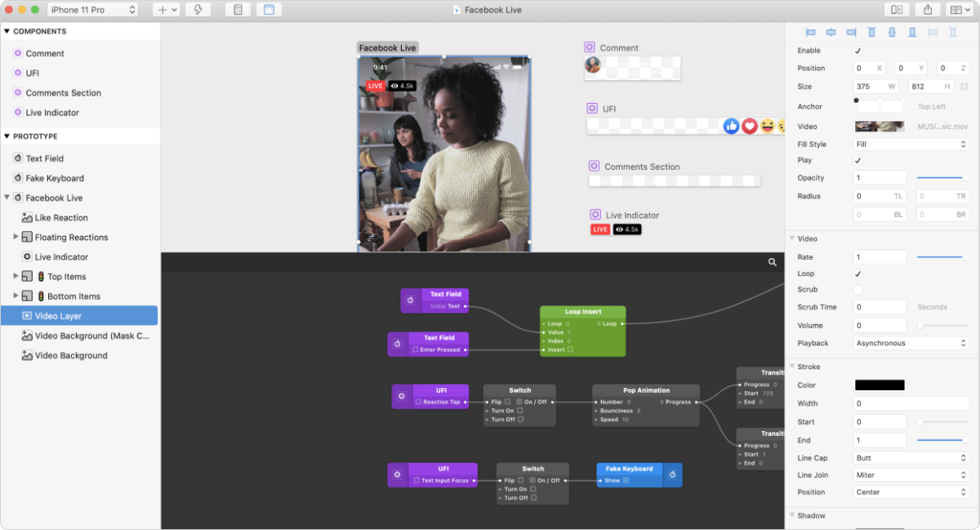980x530 pixels.
Task: Enable the Scrub checkbox
Action: 857,290
